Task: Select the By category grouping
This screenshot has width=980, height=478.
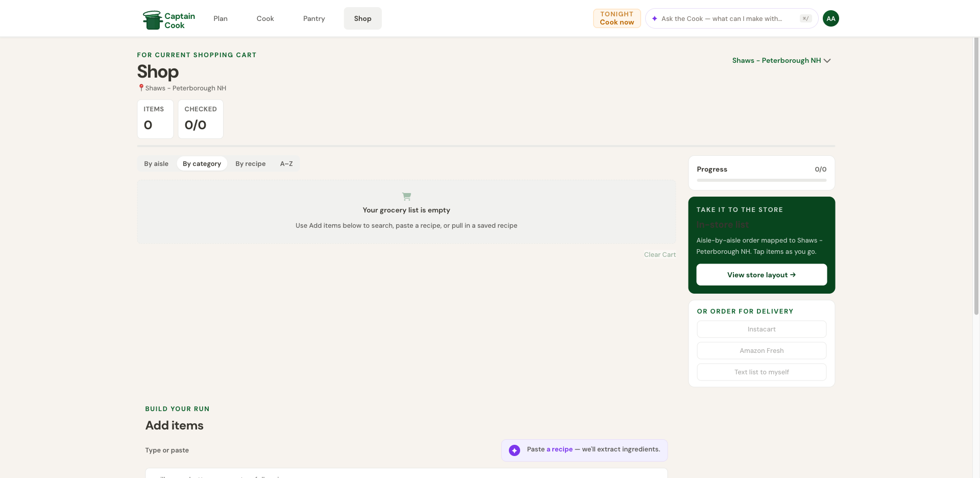Action: point(202,163)
